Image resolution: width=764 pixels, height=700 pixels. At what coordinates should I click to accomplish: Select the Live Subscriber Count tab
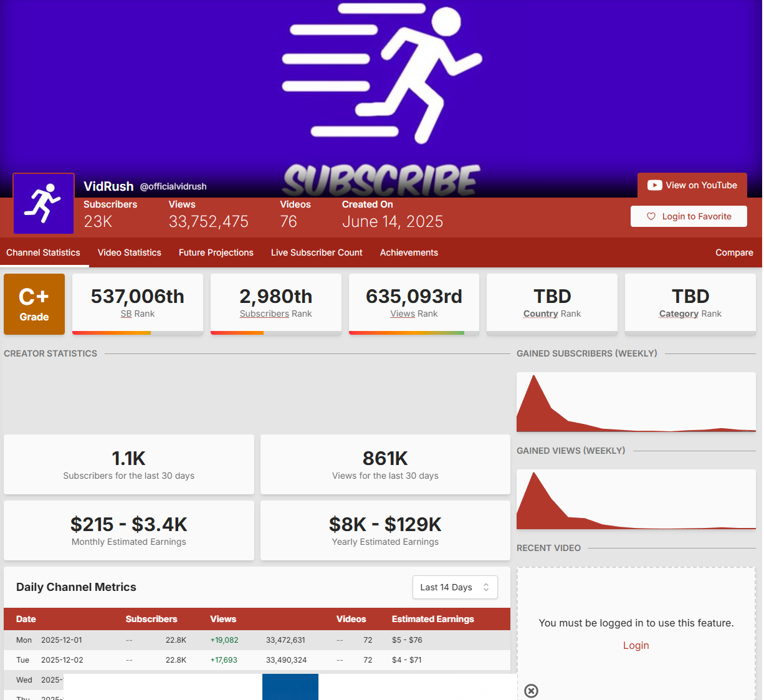pos(317,252)
